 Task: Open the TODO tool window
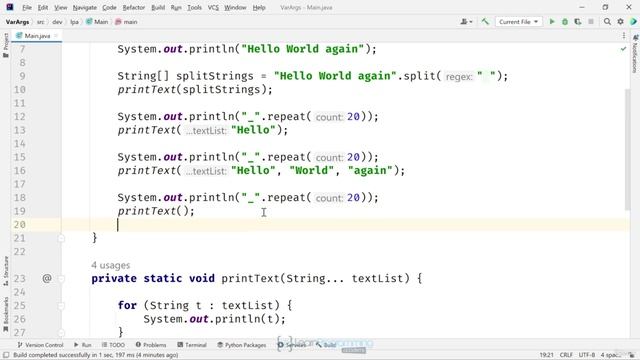tap(113, 345)
